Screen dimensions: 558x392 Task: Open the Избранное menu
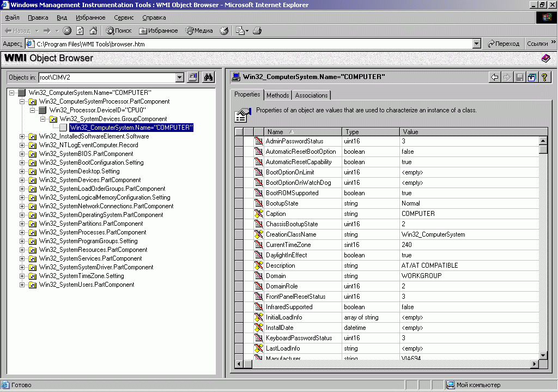point(90,17)
